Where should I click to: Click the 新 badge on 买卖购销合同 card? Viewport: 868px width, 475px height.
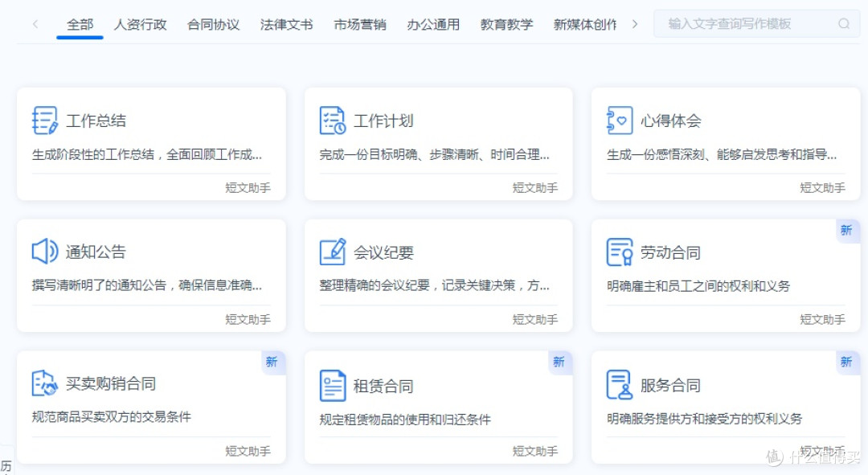pos(272,362)
